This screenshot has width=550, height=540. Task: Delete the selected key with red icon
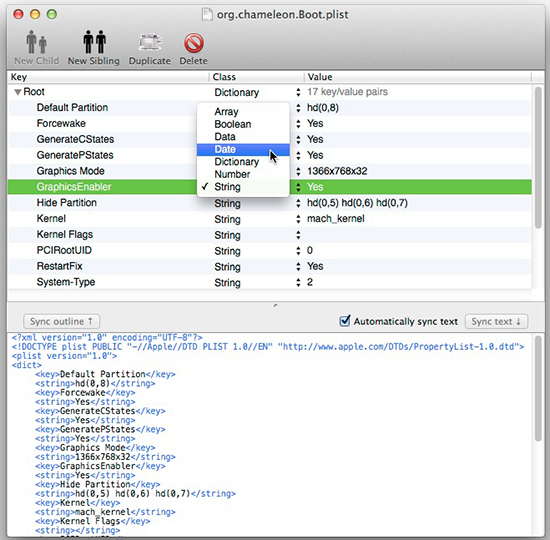click(193, 47)
